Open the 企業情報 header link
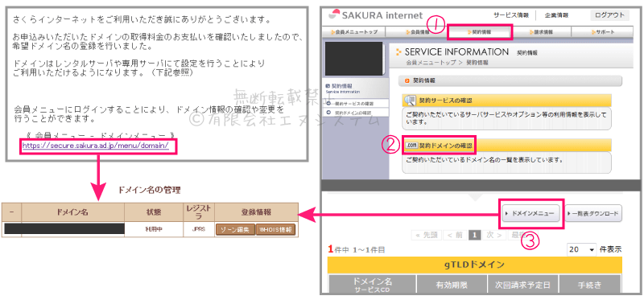 click(x=556, y=15)
